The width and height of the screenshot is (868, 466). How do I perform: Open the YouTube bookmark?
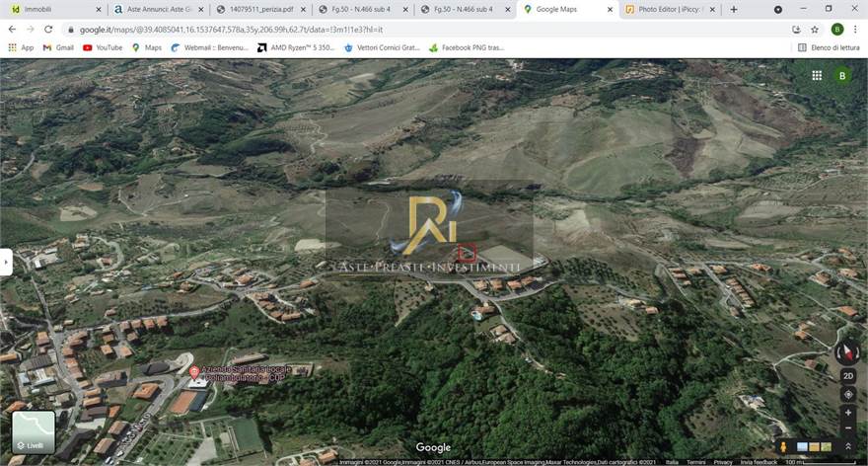(103, 47)
